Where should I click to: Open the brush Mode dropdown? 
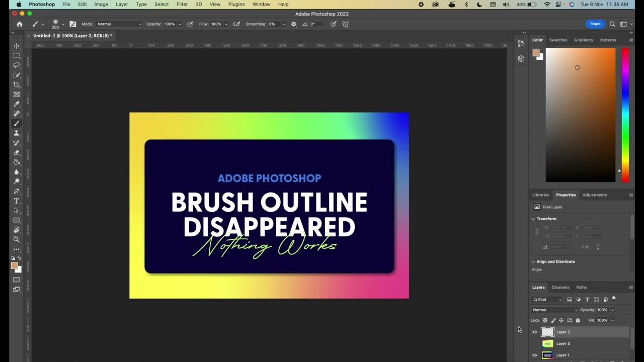click(x=119, y=24)
